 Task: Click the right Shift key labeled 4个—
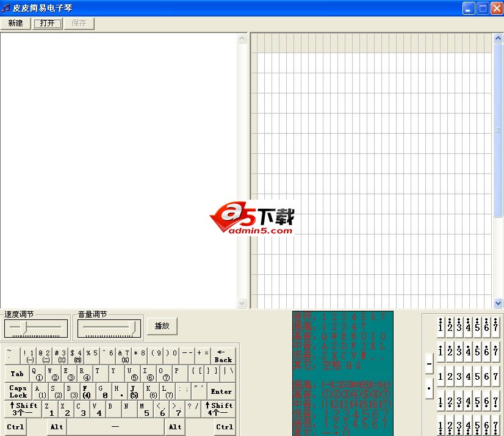(x=218, y=409)
